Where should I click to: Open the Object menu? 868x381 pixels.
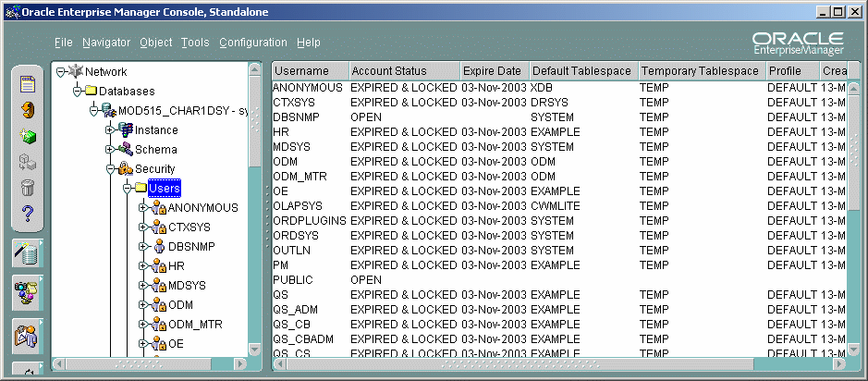coord(155,43)
